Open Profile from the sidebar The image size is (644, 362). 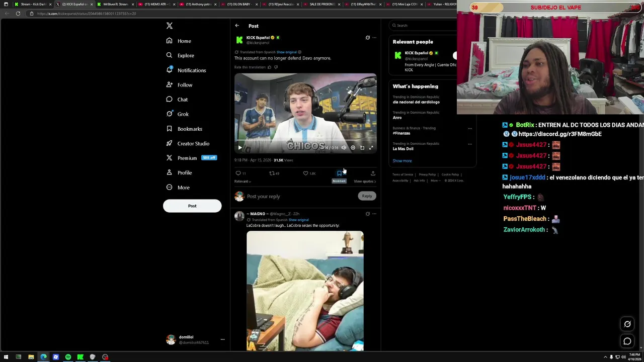179,172
